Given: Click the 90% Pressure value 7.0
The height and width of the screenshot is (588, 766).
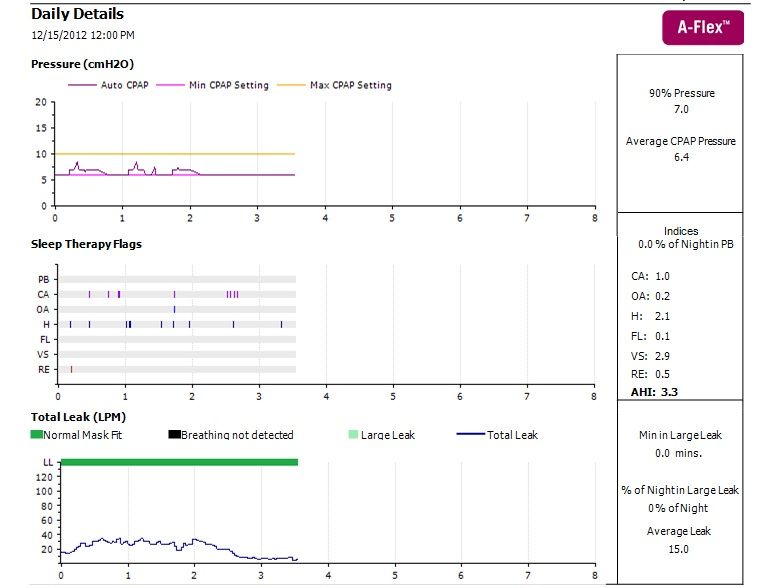Looking at the screenshot, I should pyautogui.click(x=681, y=109).
